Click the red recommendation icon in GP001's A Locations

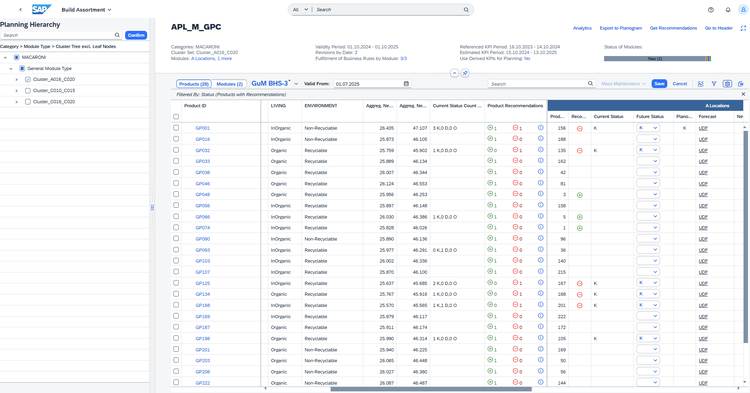(580, 129)
